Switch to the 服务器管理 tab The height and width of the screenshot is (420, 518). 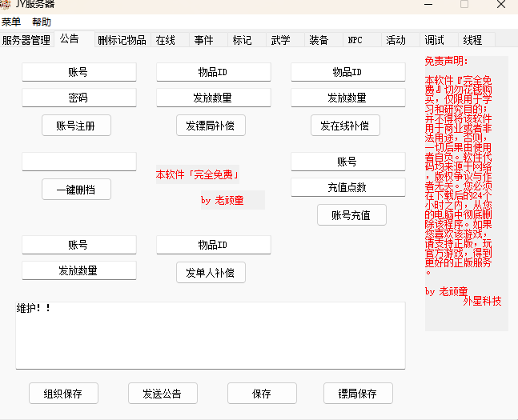pyautogui.click(x=26, y=39)
